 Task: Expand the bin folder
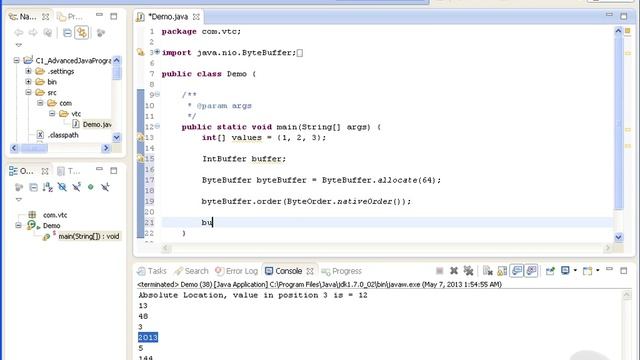pyautogui.click(x=28, y=82)
